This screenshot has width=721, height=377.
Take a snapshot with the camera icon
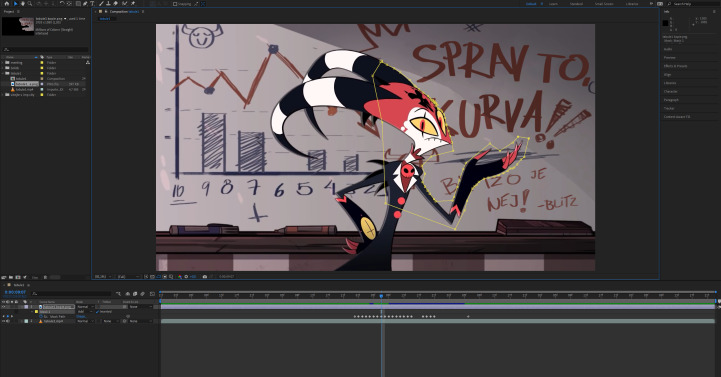[205, 277]
